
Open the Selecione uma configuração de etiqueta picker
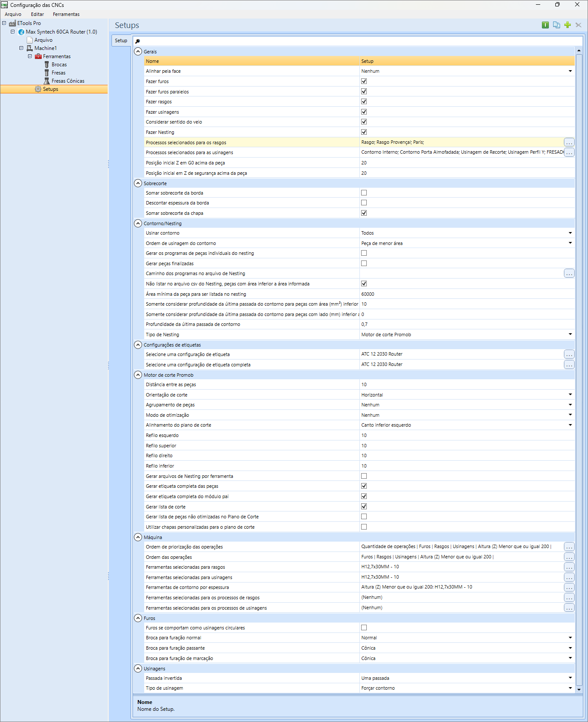569,354
